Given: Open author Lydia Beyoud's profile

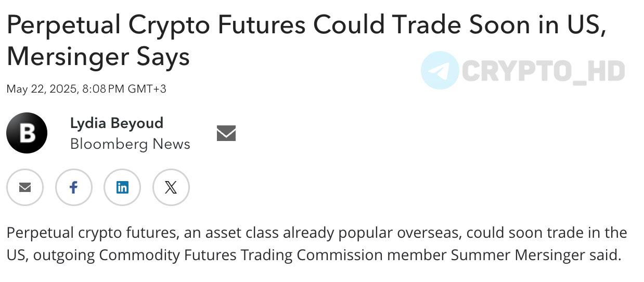Looking at the screenshot, I should 117,123.
